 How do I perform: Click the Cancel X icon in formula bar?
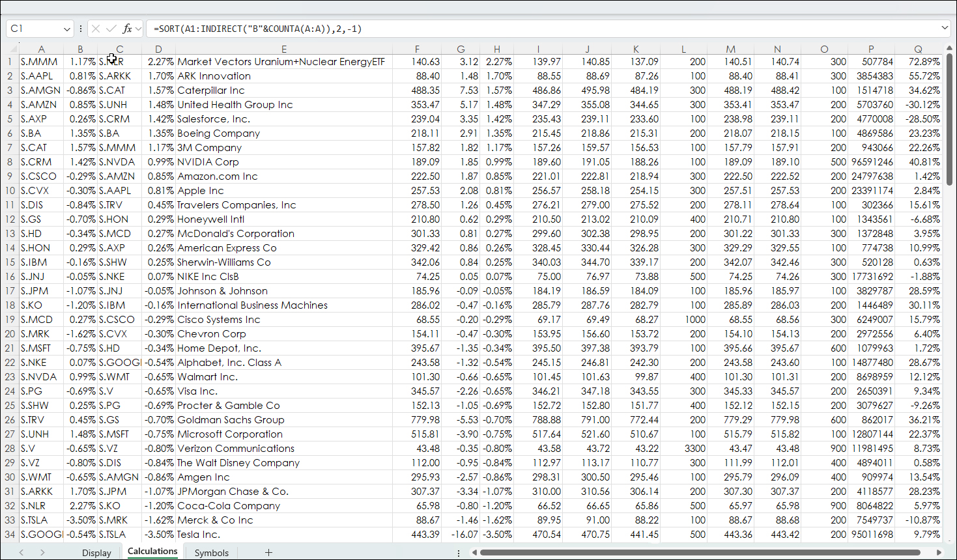pos(96,29)
